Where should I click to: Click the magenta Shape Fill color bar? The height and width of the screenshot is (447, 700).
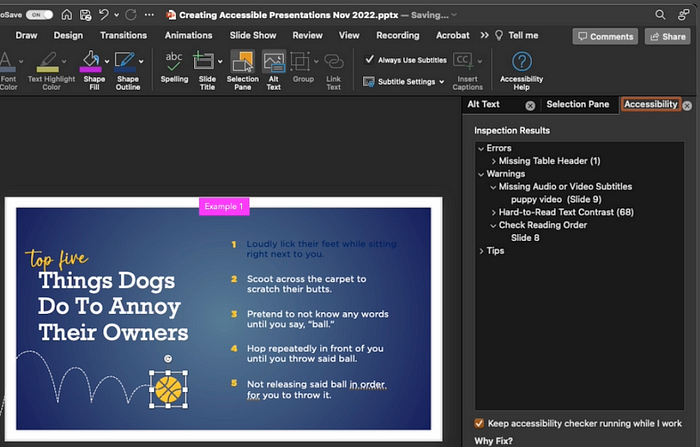[x=90, y=69]
